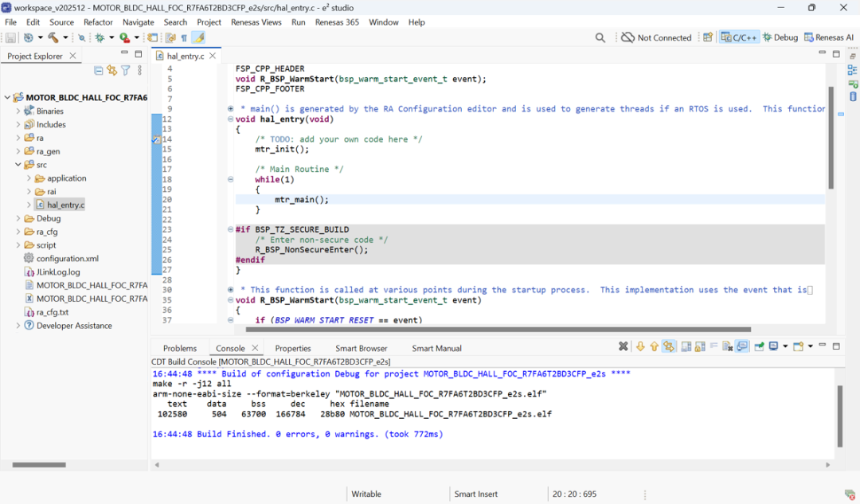Click the search magnifier icon in toolbar

[600, 38]
